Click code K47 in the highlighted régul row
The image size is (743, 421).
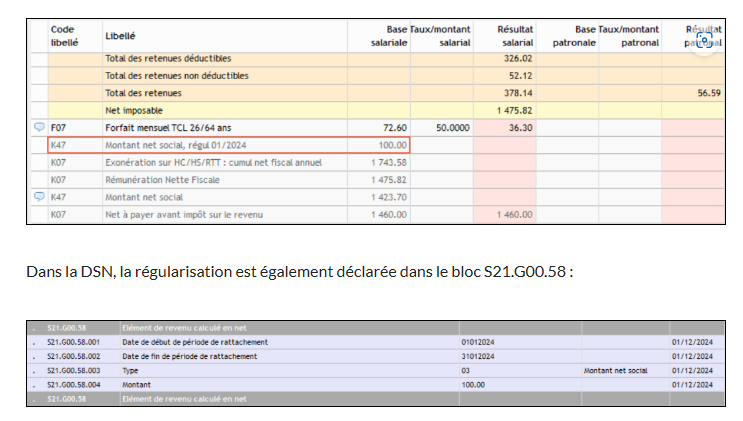[x=58, y=145]
